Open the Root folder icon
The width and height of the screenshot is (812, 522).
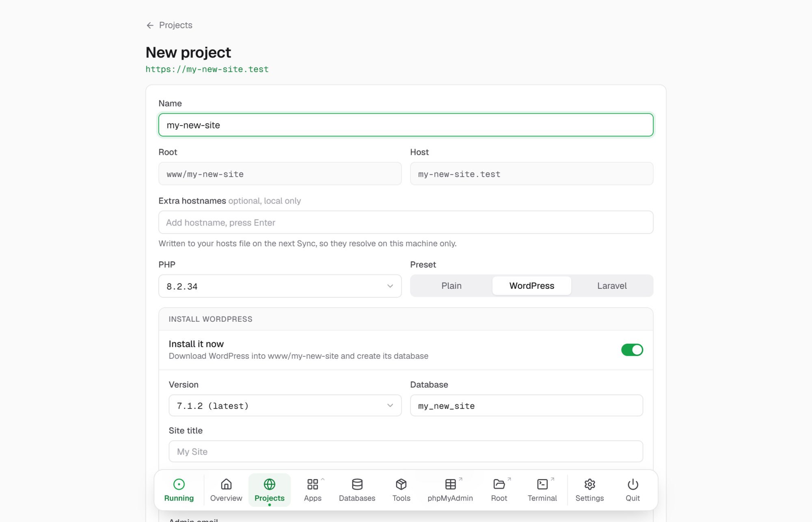(499, 484)
